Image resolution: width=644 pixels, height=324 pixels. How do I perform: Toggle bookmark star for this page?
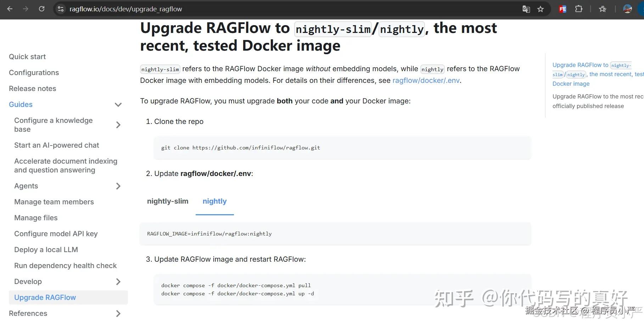(541, 9)
